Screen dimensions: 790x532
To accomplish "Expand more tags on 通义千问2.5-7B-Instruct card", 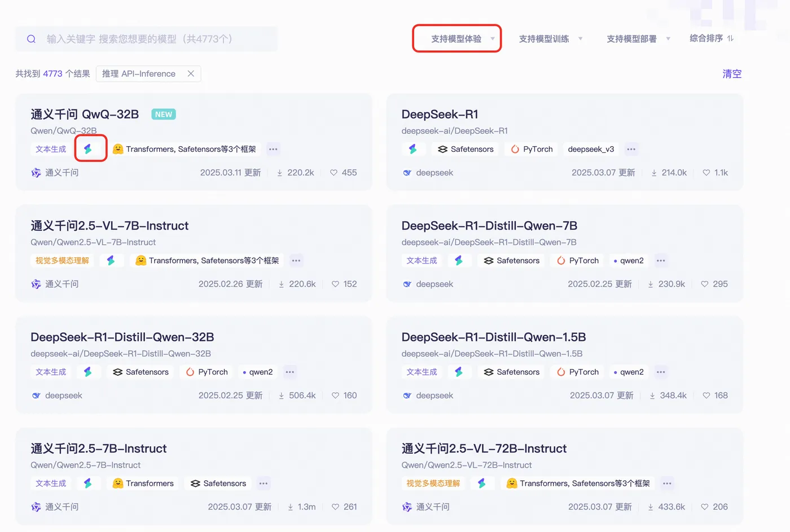I will (x=264, y=483).
